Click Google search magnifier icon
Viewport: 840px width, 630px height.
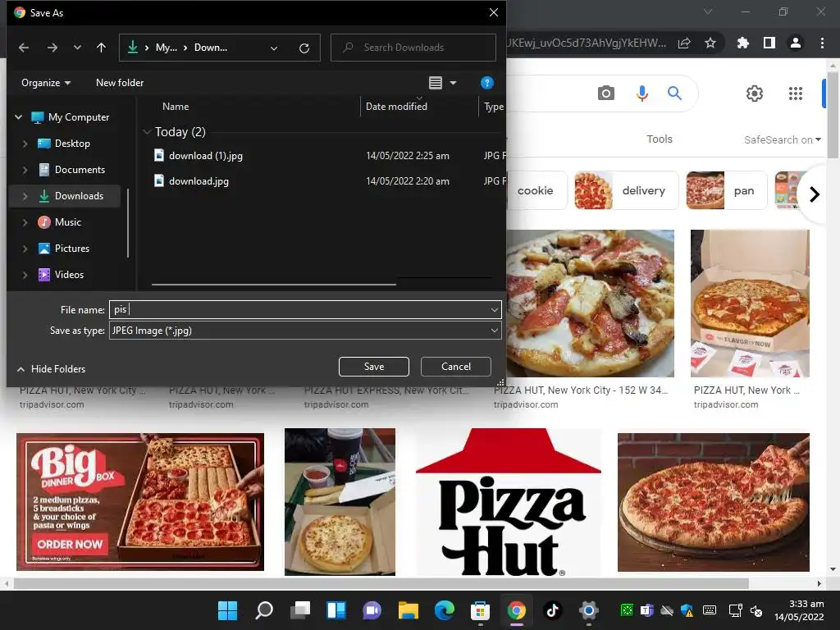point(674,94)
